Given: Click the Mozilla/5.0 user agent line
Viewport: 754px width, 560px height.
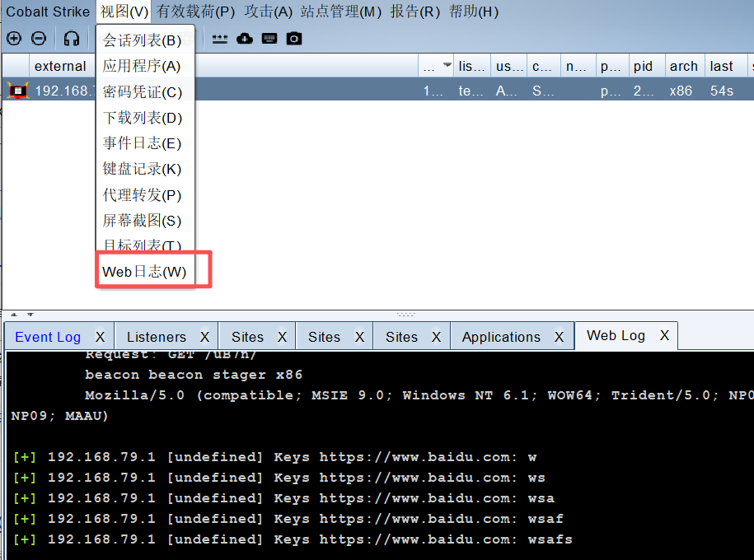Looking at the screenshot, I should (419, 395).
